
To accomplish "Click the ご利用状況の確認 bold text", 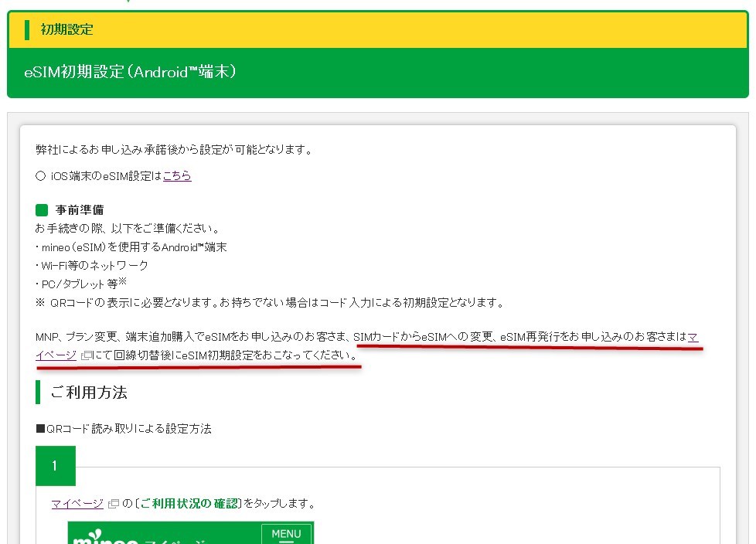I will click(189, 504).
